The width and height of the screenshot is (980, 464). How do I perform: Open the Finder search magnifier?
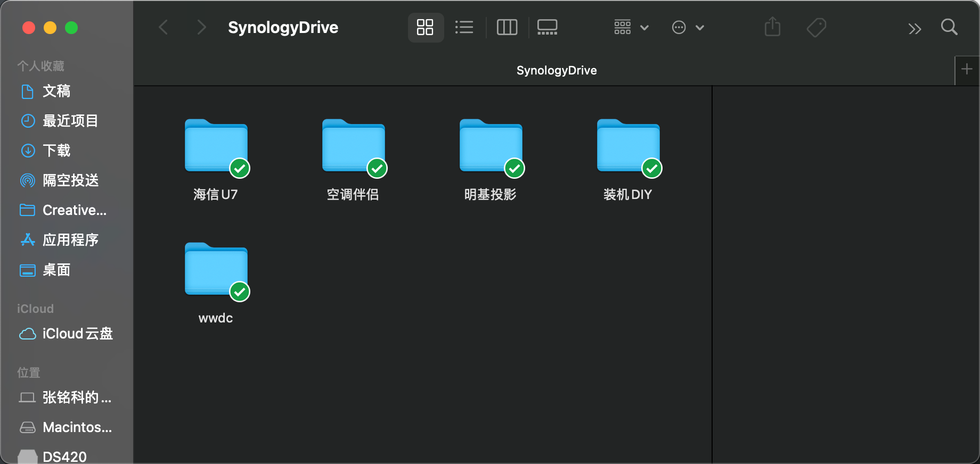tap(949, 27)
